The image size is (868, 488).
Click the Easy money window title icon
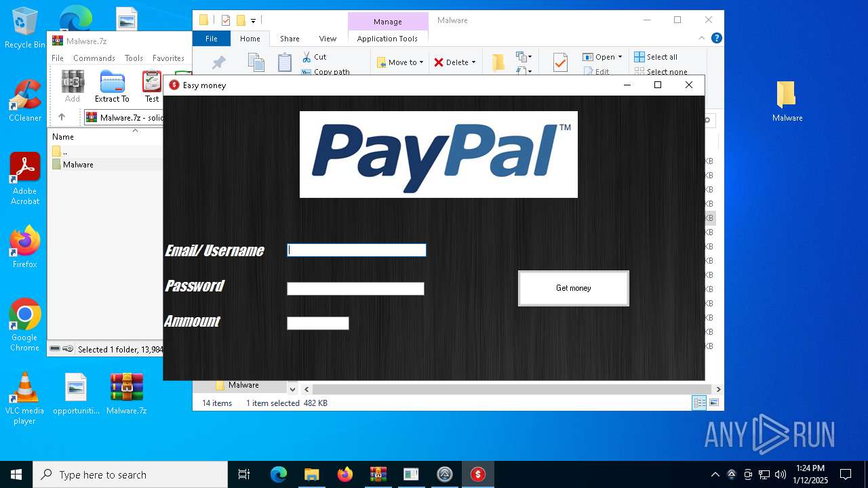click(174, 85)
